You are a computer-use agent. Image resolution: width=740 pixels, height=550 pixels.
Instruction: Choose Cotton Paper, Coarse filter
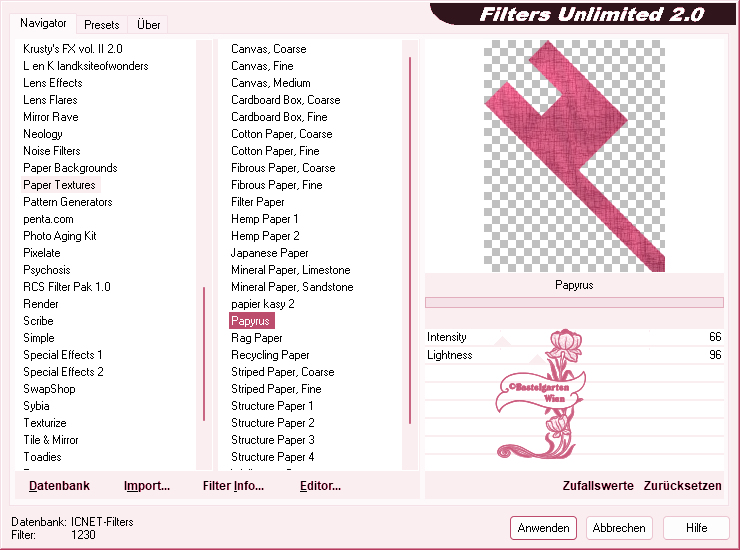[281, 134]
